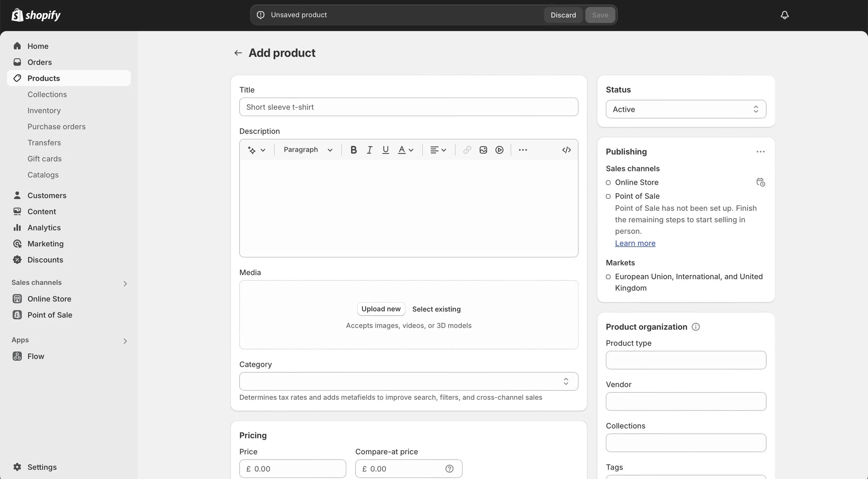Open notifications bell
This screenshot has width=868, height=479.
pos(784,15)
